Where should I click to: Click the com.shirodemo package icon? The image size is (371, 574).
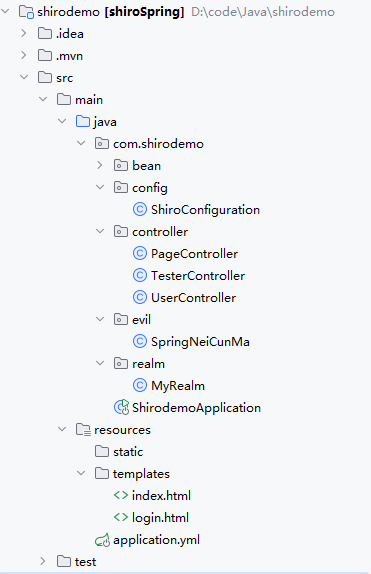point(101,144)
